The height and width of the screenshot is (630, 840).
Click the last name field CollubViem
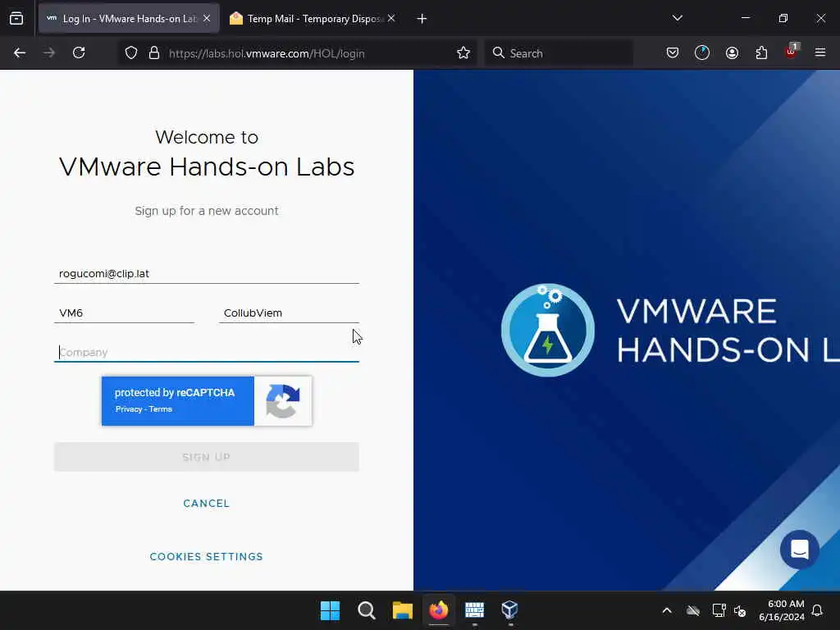[289, 313]
